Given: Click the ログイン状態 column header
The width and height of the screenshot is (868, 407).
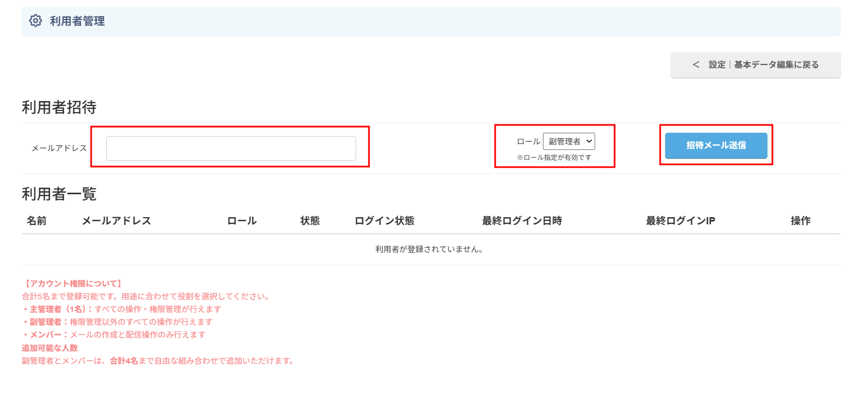Looking at the screenshot, I should pyautogui.click(x=385, y=221).
